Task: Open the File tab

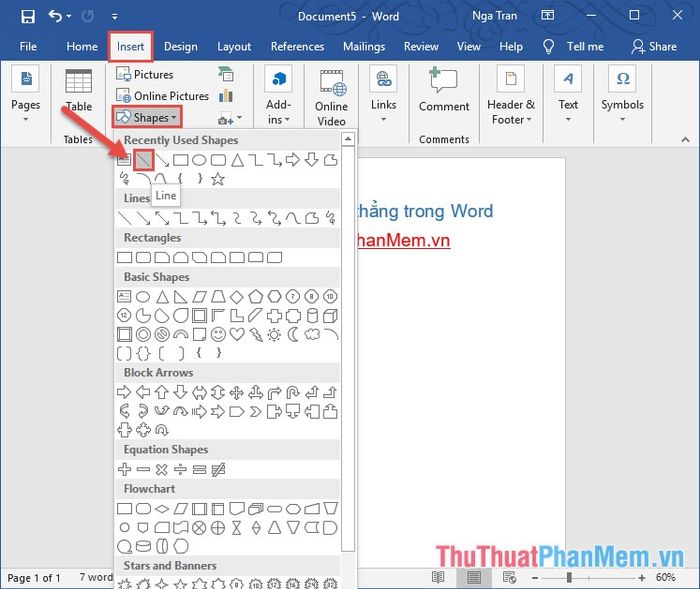Action: 28,46
